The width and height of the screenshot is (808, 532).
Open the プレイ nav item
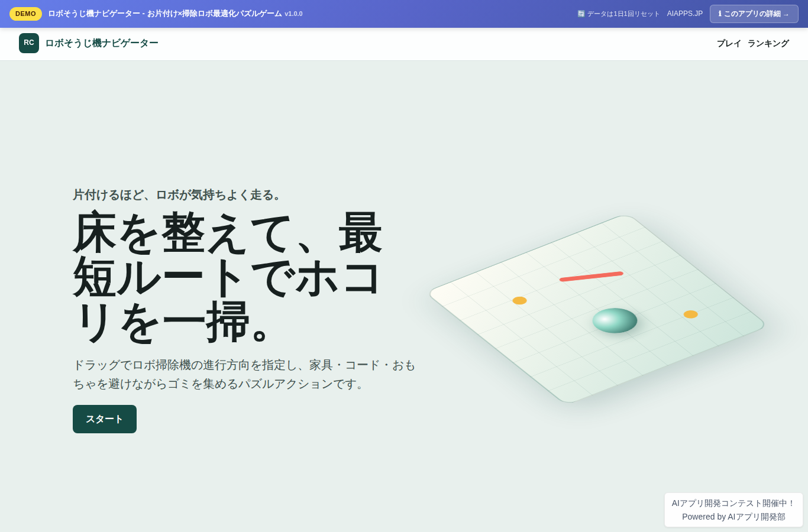729,43
